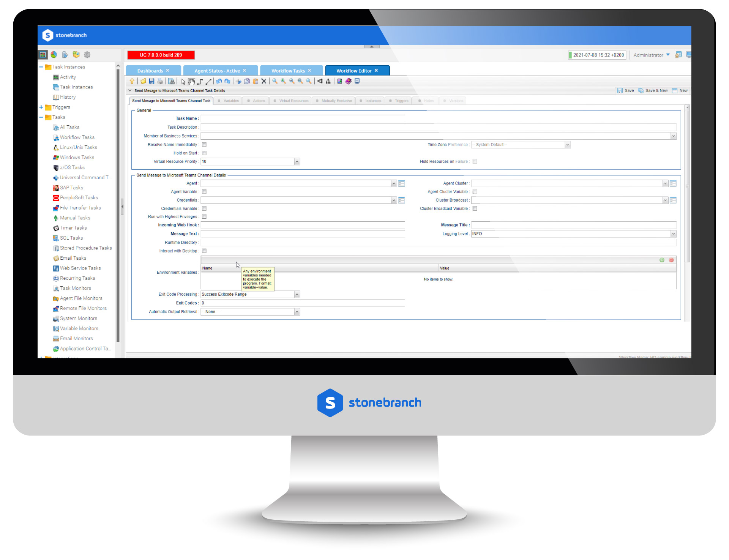Click the delete/remove red icon in Environment Variables
The width and height of the screenshot is (729, 560).
pyautogui.click(x=671, y=260)
